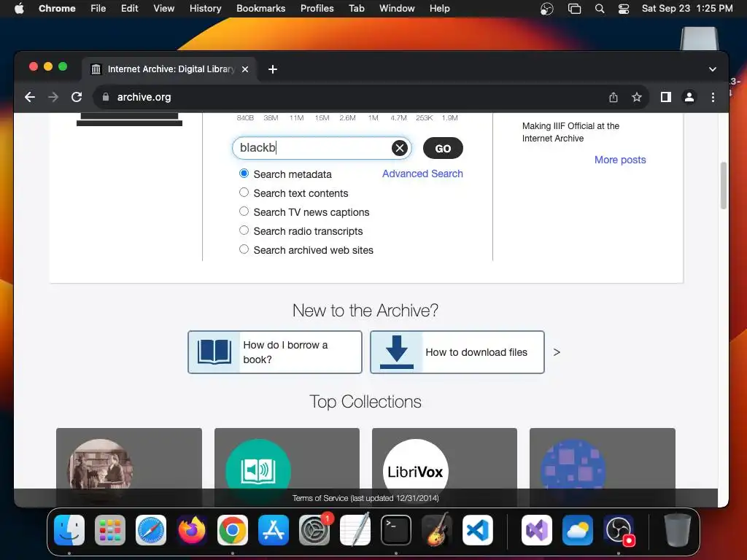Open Control Center in the menu bar
The height and width of the screenshot is (560, 747).
tap(624, 9)
